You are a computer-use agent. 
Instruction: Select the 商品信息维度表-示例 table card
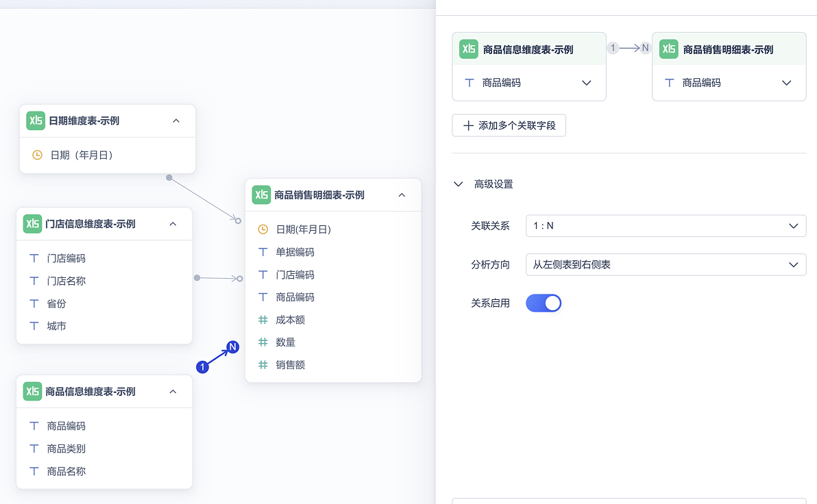104,391
